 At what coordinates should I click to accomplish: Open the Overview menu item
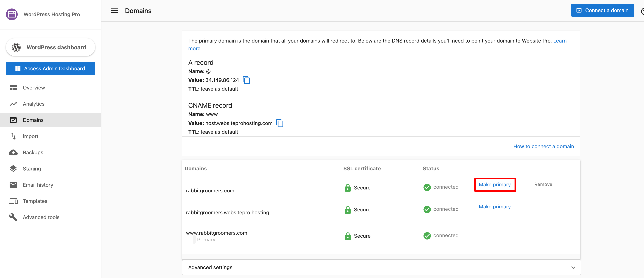click(x=34, y=88)
